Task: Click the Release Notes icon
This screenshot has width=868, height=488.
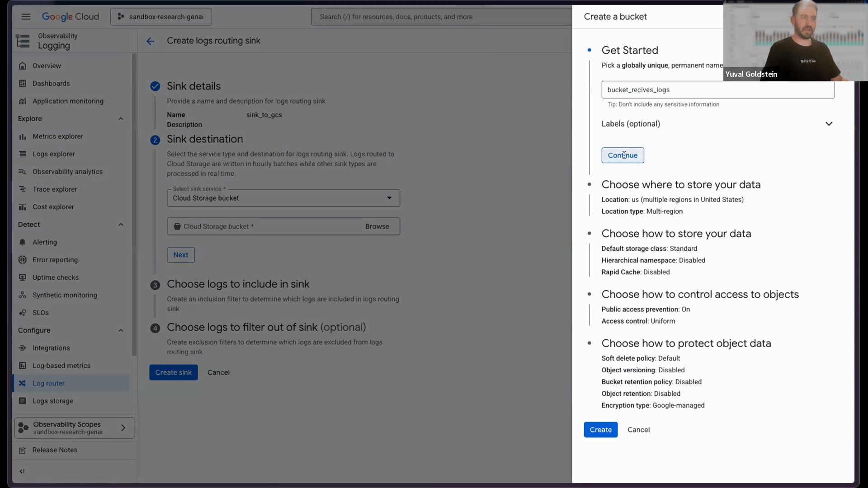Action: click(x=23, y=450)
